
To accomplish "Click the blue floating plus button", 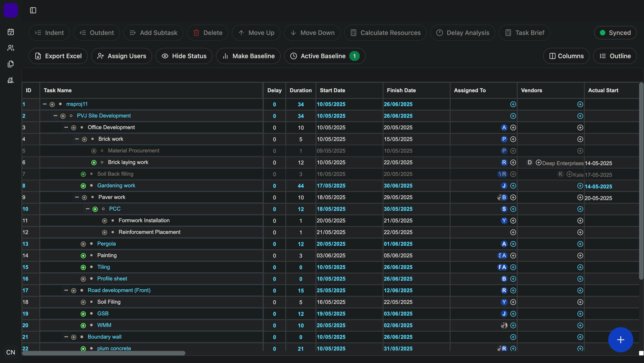I will pyautogui.click(x=620, y=340).
